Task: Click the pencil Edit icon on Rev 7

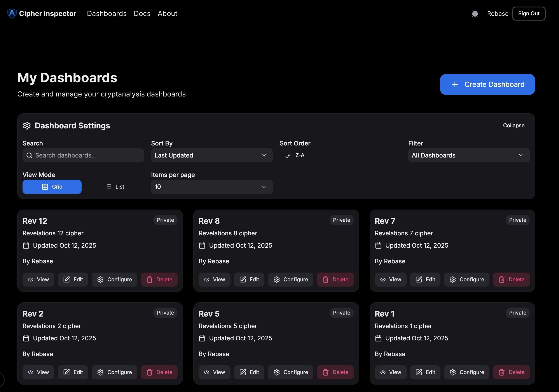Action: click(419, 280)
